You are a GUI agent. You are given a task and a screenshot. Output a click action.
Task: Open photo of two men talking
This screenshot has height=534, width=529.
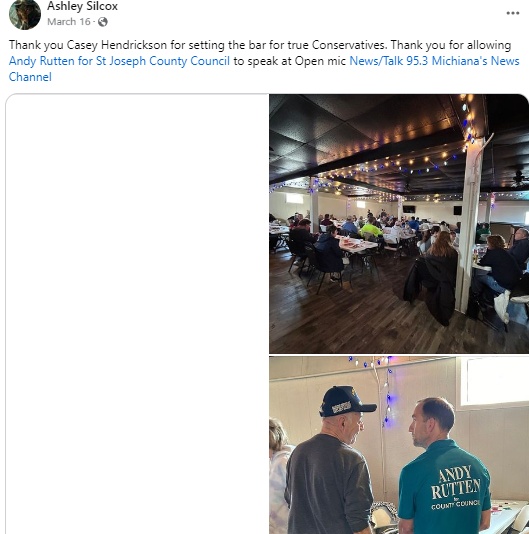point(399,445)
